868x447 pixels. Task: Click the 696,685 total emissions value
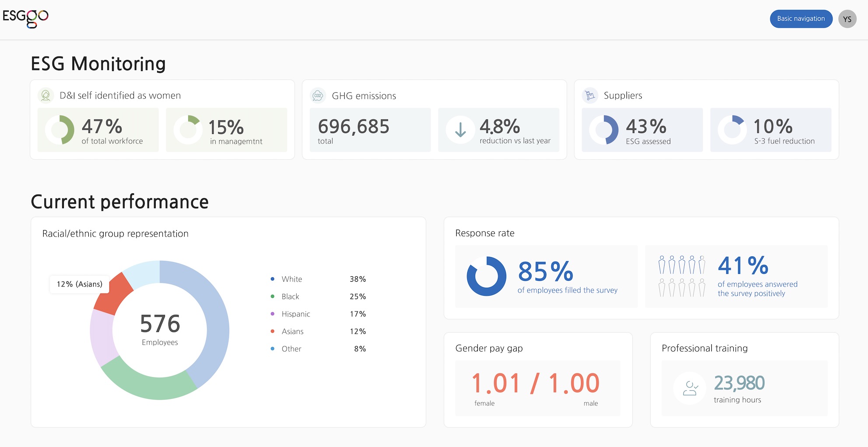click(353, 127)
